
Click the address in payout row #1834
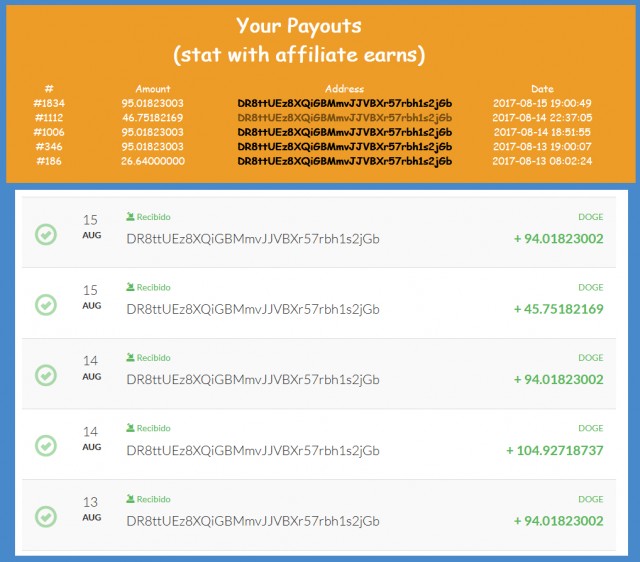tap(344, 103)
